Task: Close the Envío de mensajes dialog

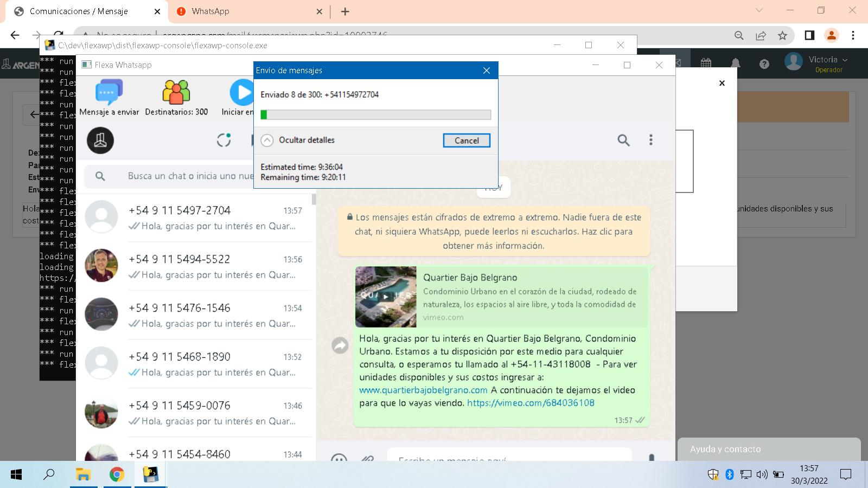Action: coord(487,70)
